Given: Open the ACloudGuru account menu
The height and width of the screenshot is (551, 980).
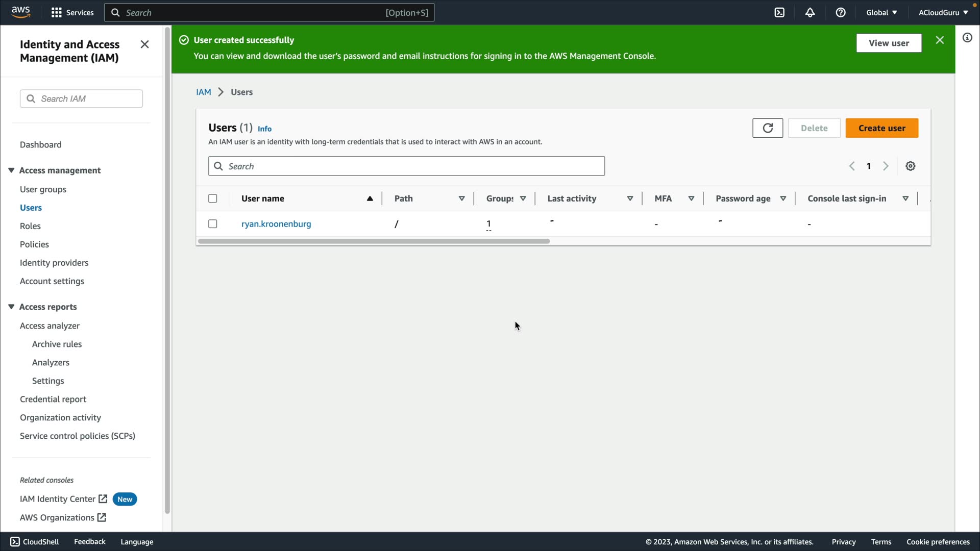Looking at the screenshot, I should 943,13.
